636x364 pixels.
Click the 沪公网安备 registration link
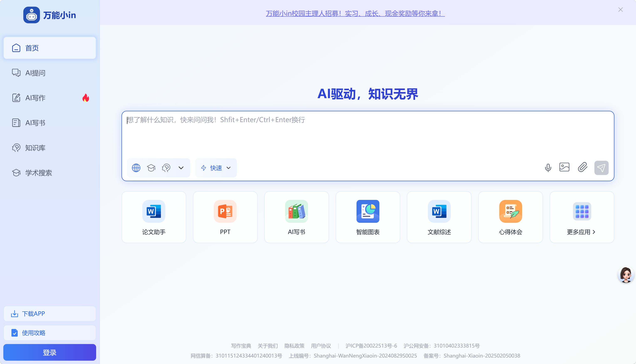click(442, 346)
